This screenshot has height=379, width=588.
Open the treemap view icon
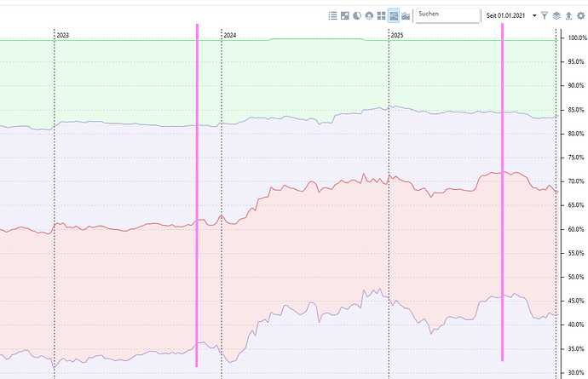pyautogui.click(x=345, y=15)
